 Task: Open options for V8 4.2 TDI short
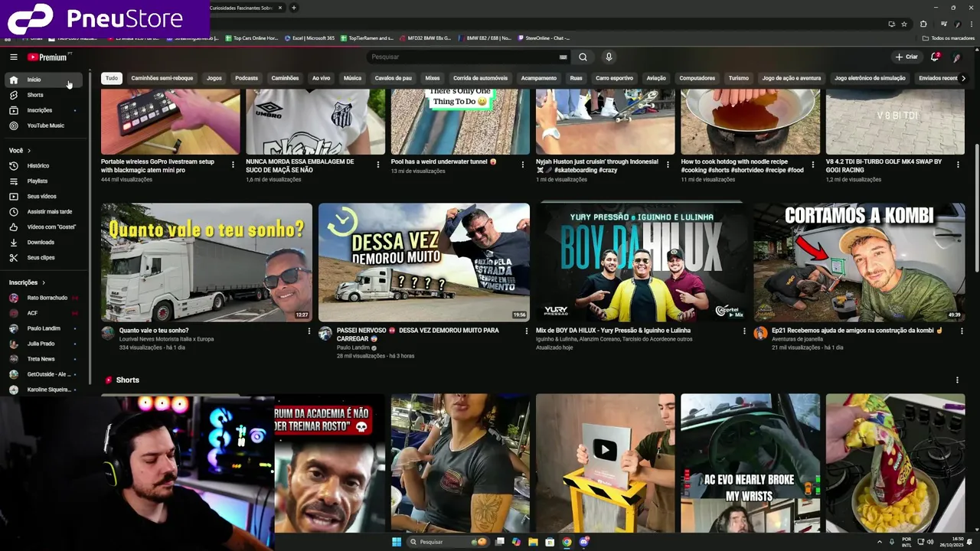pos(959,163)
